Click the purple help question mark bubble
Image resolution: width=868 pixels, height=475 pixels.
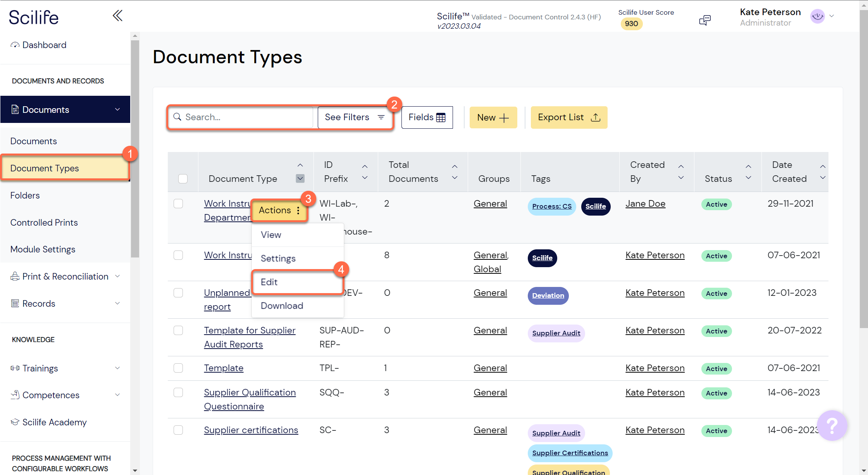pos(832,425)
